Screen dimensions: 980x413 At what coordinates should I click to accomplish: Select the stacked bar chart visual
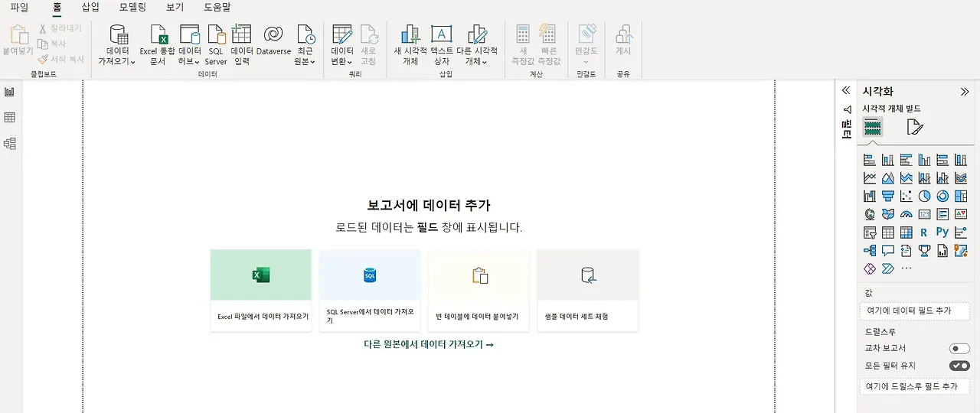pos(870,160)
